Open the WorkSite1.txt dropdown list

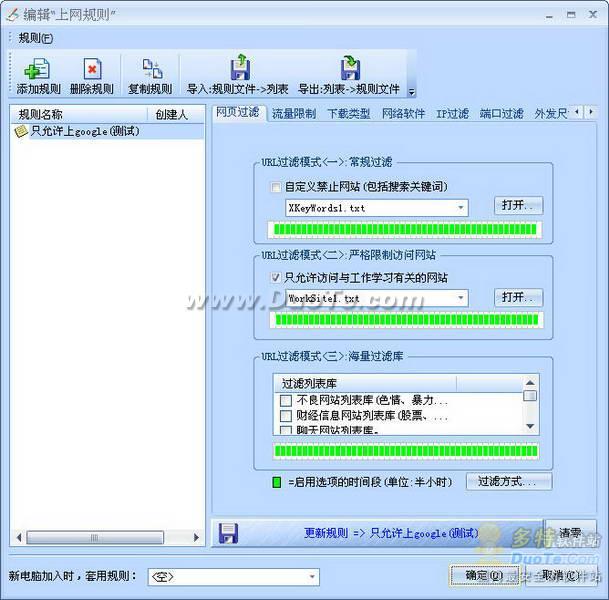[461, 298]
